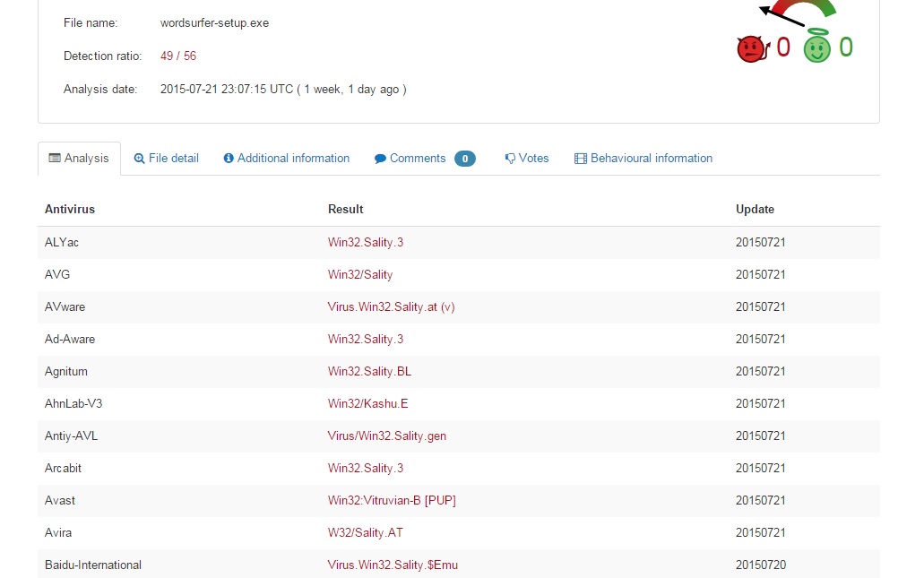Click the Comments speech bubble icon

tap(380, 159)
